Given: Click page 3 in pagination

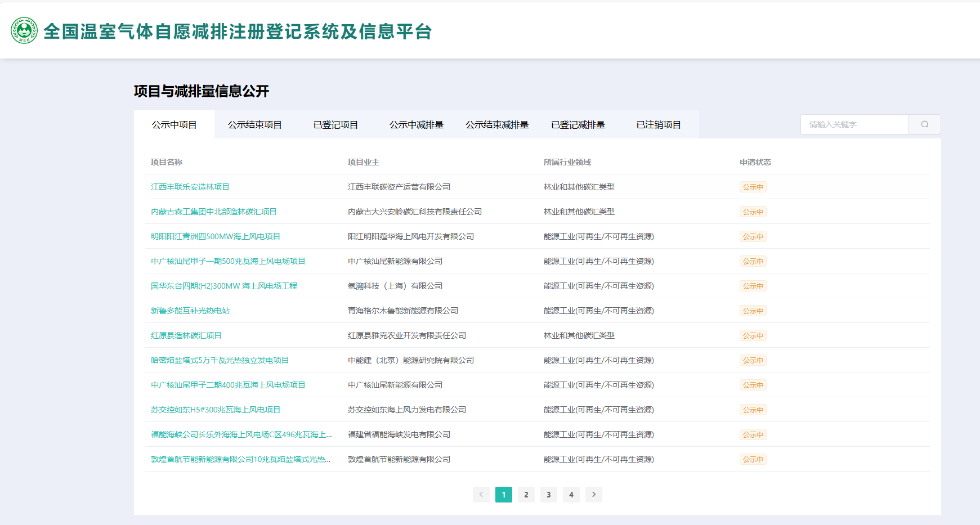Looking at the screenshot, I should click(549, 495).
